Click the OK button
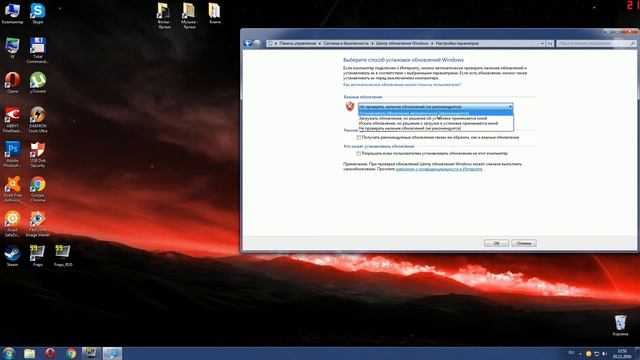640x360 pixels. point(496,243)
